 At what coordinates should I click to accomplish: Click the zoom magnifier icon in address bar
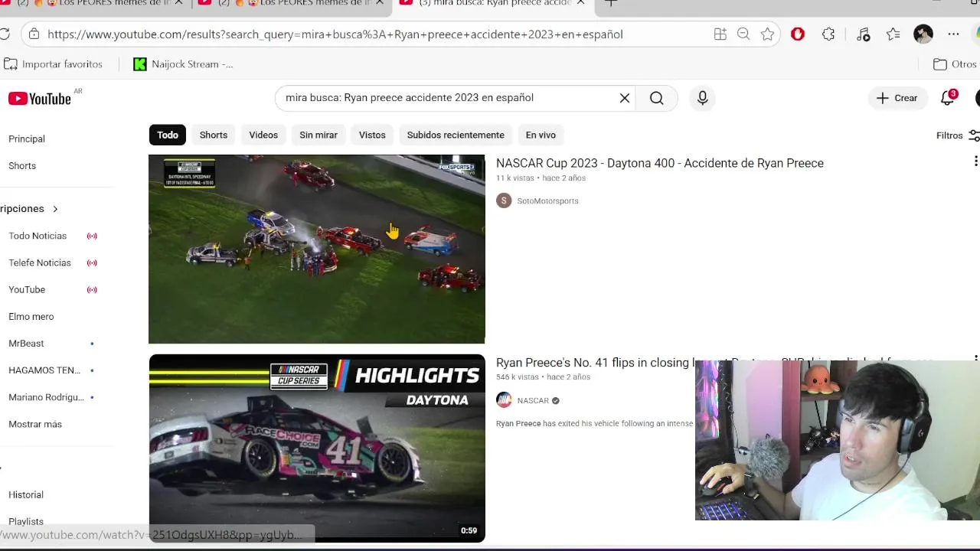743,34
